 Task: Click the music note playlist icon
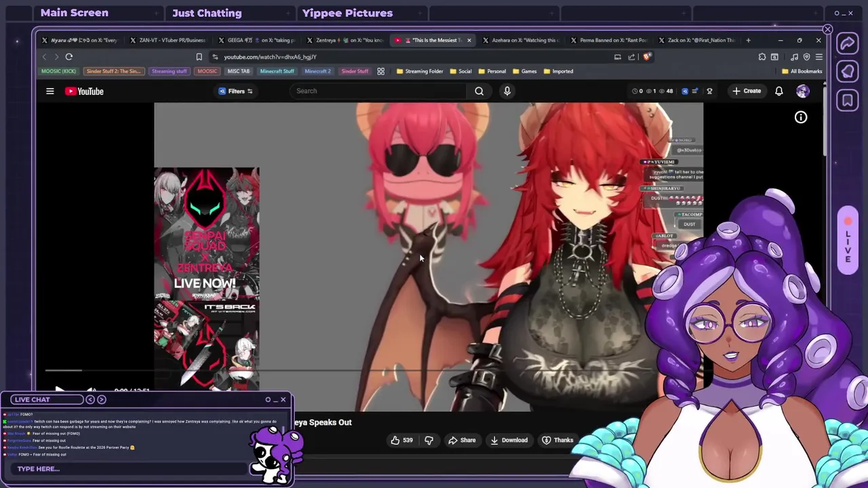[795, 57]
